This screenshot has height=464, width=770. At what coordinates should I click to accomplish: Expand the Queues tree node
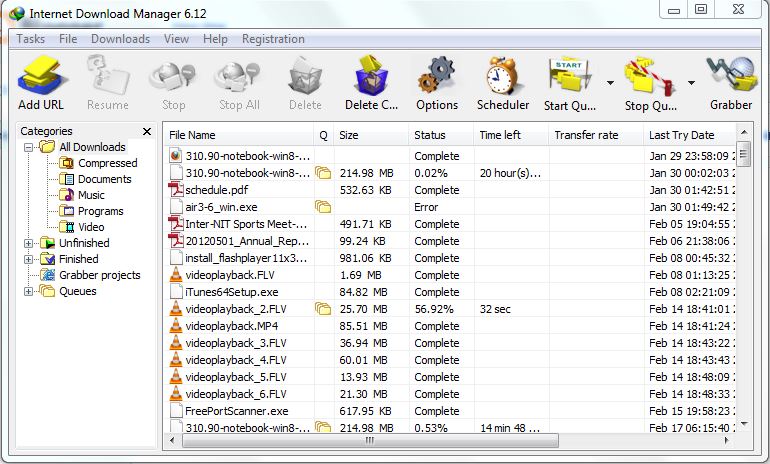[28, 291]
